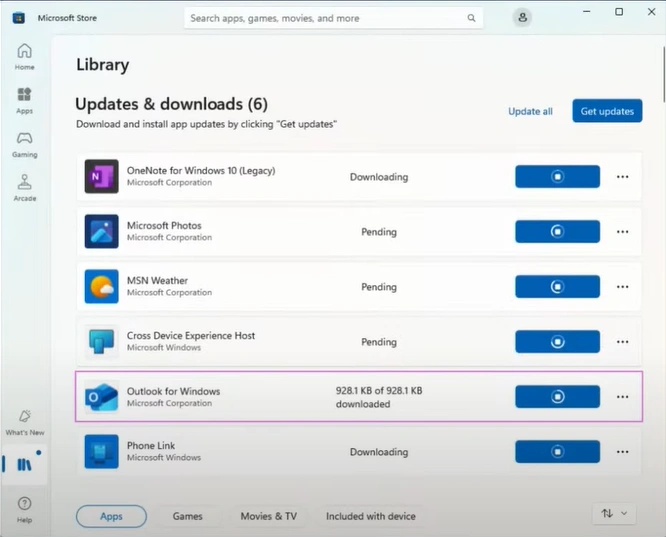
Task: Click the Update all link
Action: click(530, 111)
